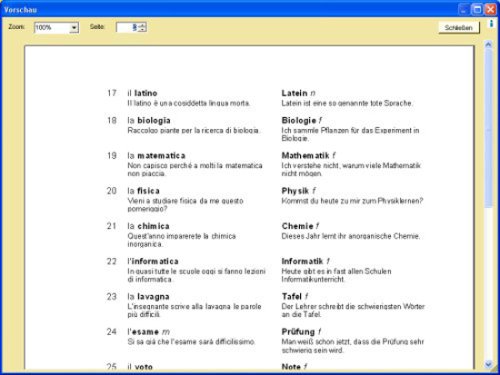Click the Italian word 'il latino'
Screen dimensions: 500x375
(x=142, y=93)
